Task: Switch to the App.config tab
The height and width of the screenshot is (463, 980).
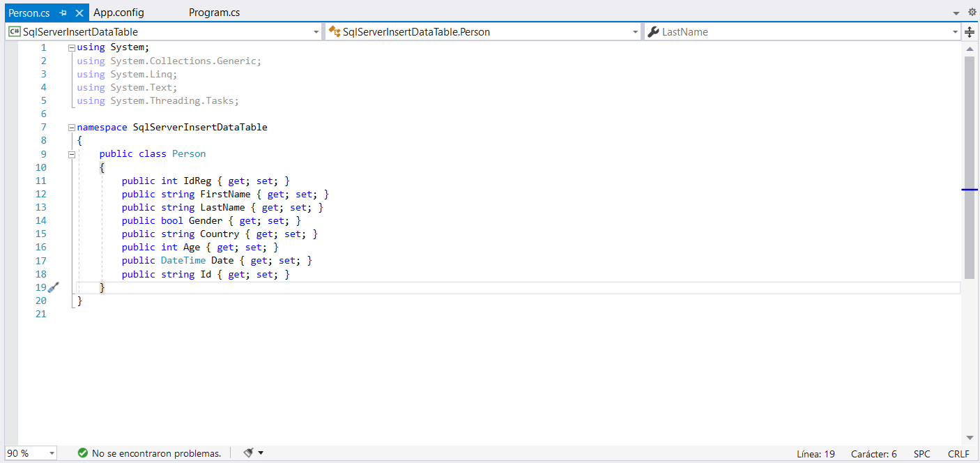Action: pyautogui.click(x=118, y=13)
